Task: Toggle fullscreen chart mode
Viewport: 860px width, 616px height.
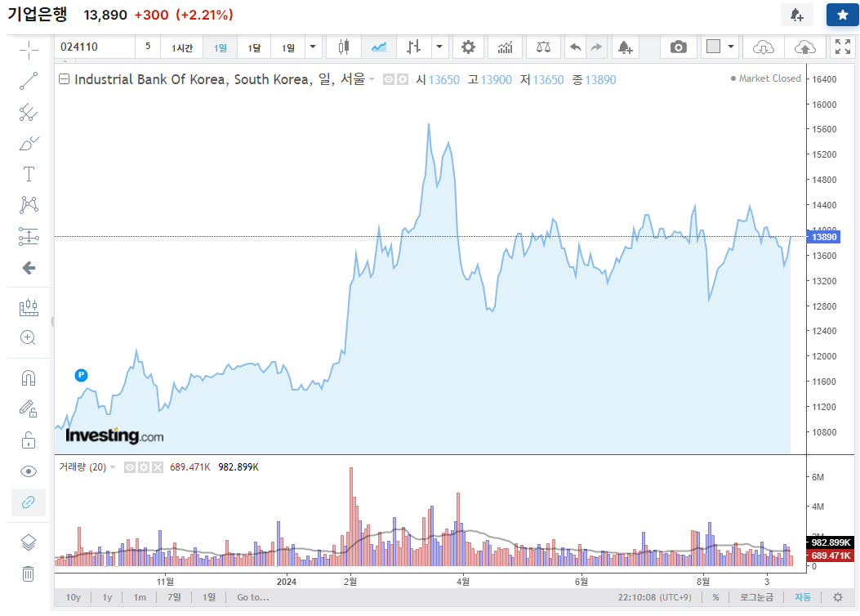Action: [843, 47]
